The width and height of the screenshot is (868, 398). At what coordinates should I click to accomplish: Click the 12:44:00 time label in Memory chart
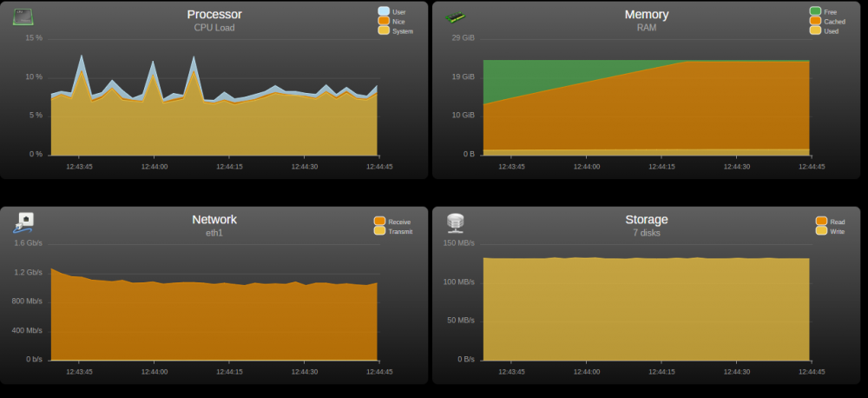coord(586,166)
